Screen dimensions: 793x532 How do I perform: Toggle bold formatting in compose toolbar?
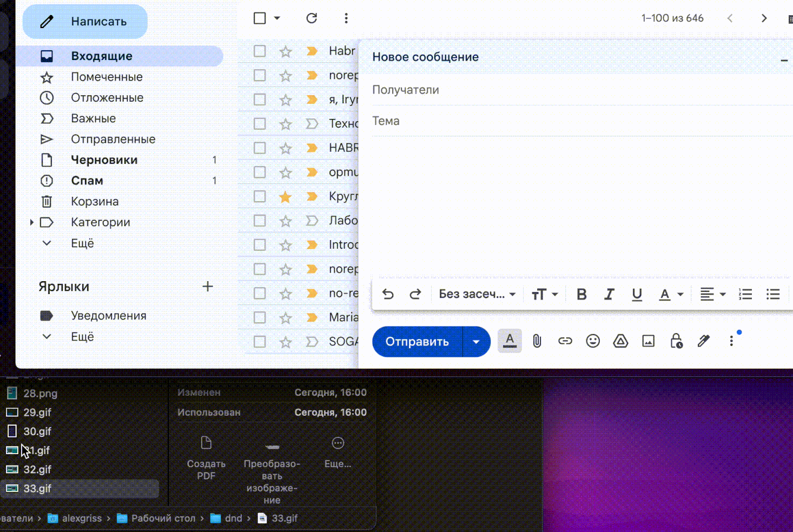tap(581, 294)
